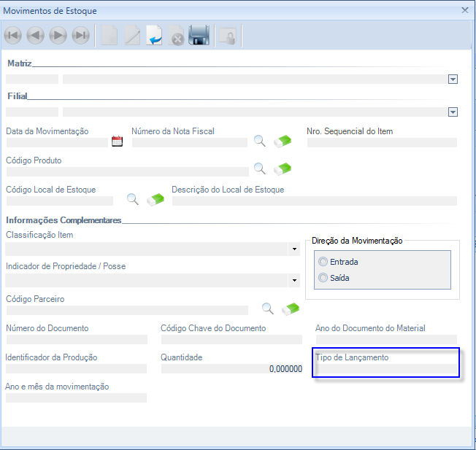
Task: Click magnifier search next to Número da Nota Fiscal
Action: click(x=259, y=141)
